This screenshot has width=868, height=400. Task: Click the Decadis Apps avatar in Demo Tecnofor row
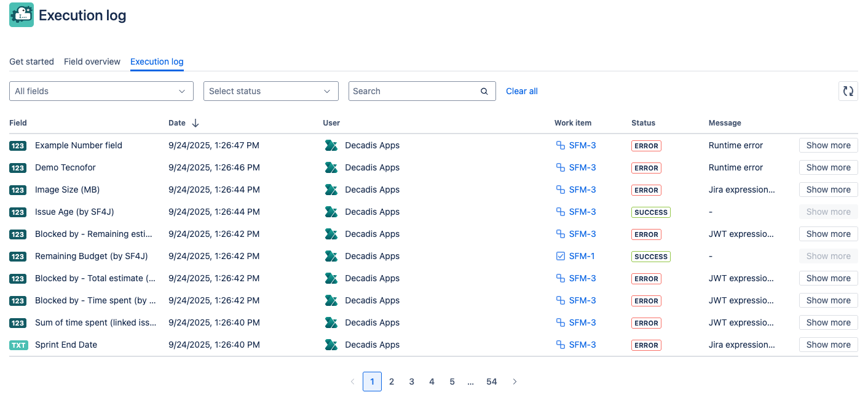coord(331,167)
